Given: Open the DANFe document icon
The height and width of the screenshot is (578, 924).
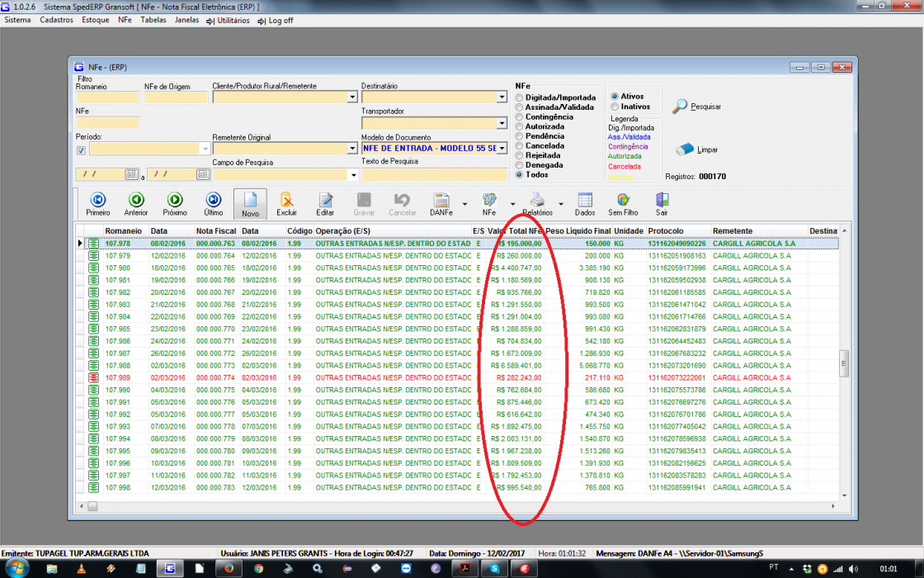Looking at the screenshot, I should 441,199.
